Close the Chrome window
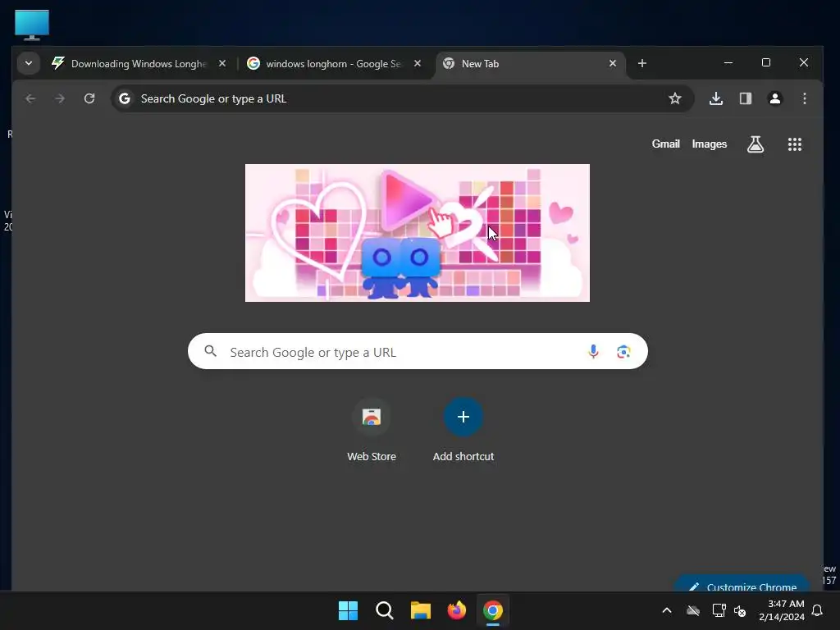The height and width of the screenshot is (630, 840). click(804, 62)
